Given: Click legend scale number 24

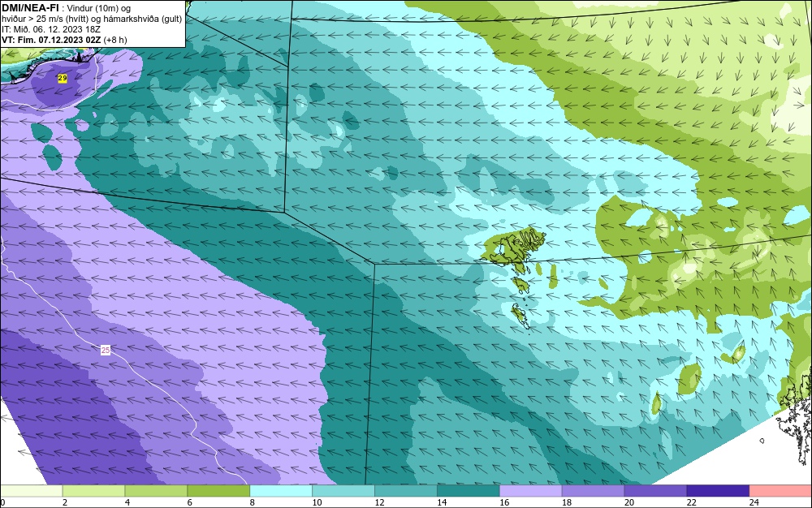Looking at the screenshot, I should click(x=754, y=502).
